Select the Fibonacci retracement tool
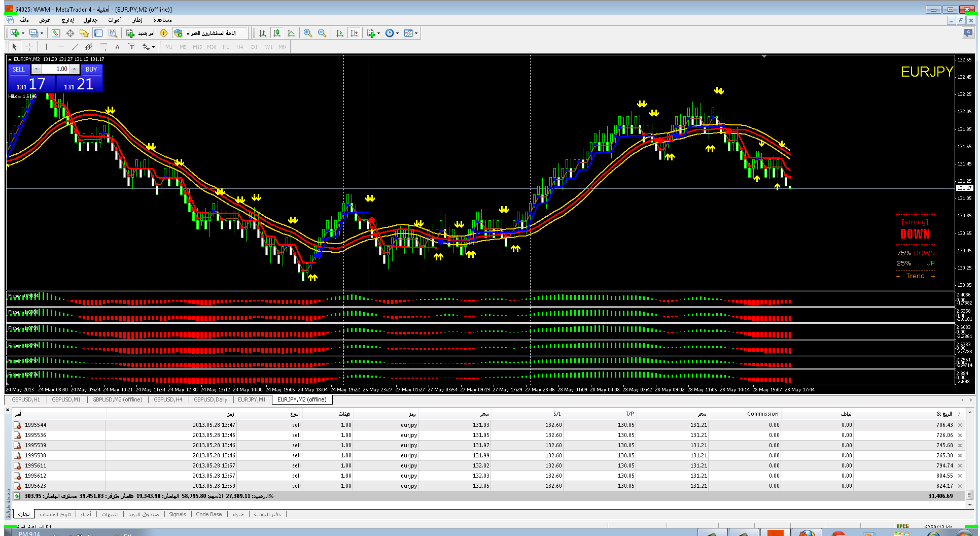The image size is (980, 536). point(103,47)
